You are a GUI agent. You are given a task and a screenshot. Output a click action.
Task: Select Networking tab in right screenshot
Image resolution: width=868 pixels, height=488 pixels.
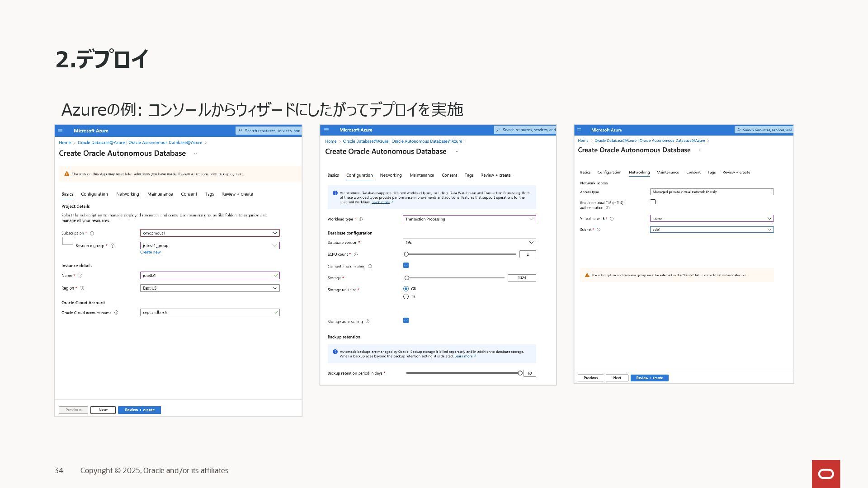(x=639, y=172)
